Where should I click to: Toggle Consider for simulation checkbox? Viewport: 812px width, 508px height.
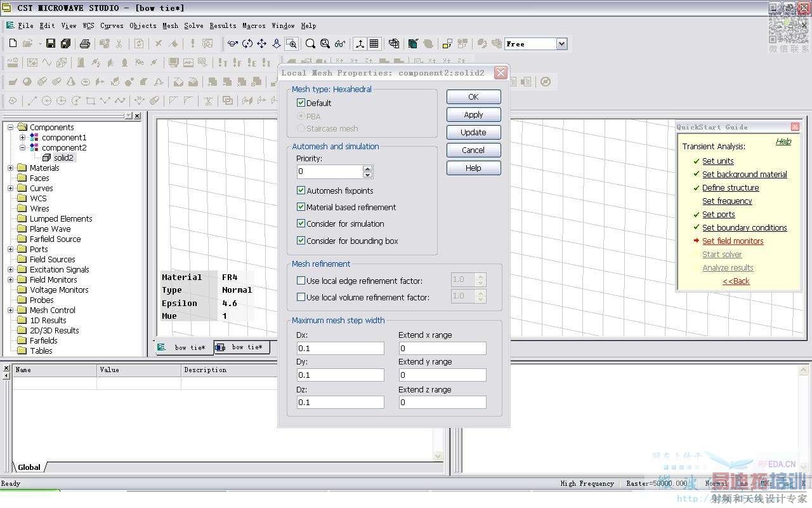coord(301,224)
